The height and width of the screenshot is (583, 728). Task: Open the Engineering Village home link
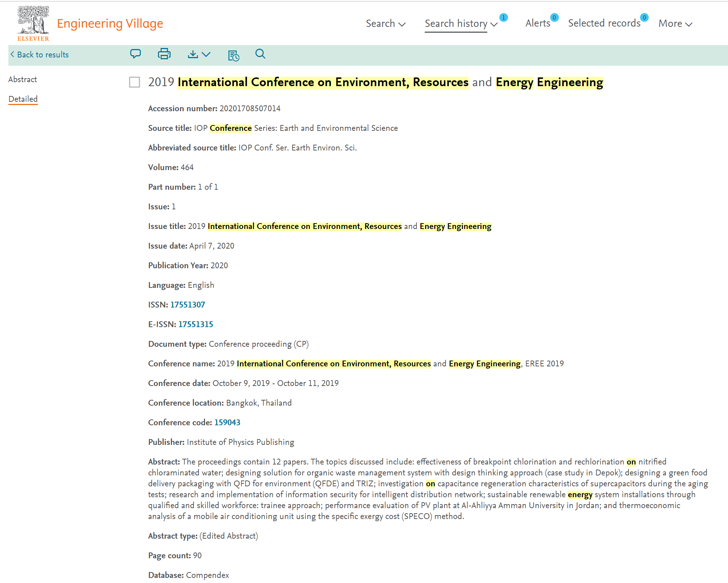110,24
